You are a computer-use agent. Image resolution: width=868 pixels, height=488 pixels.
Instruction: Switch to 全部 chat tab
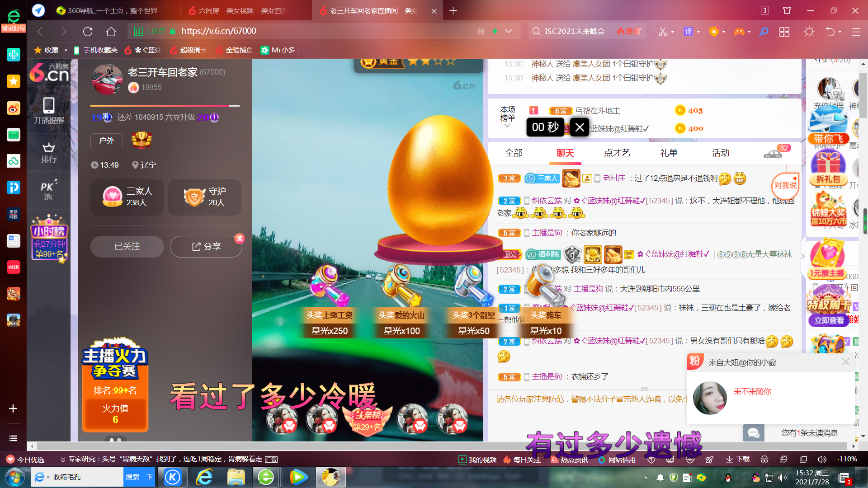click(514, 153)
